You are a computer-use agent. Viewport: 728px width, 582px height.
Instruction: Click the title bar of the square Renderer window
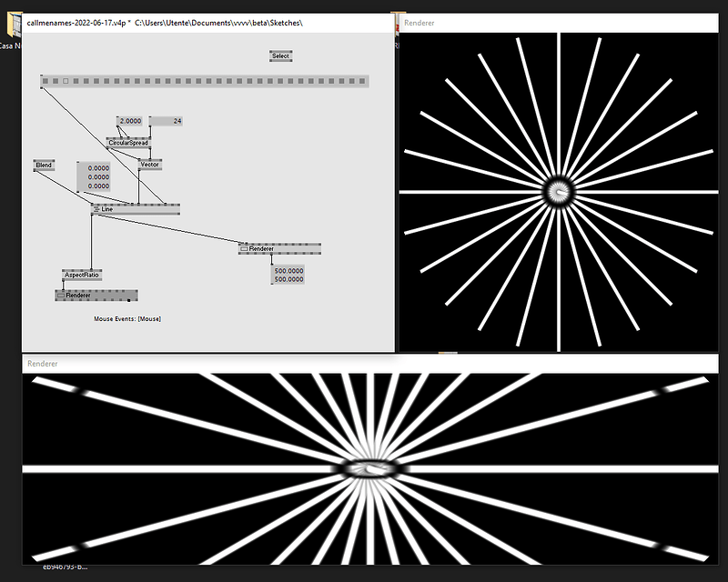click(x=559, y=23)
